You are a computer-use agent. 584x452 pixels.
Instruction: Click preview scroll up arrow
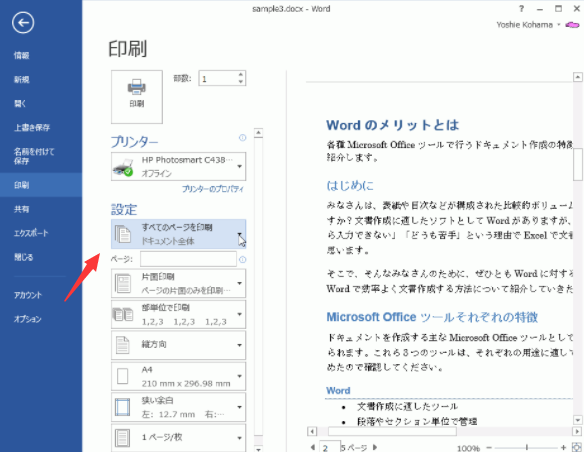click(x=578, y=77)
